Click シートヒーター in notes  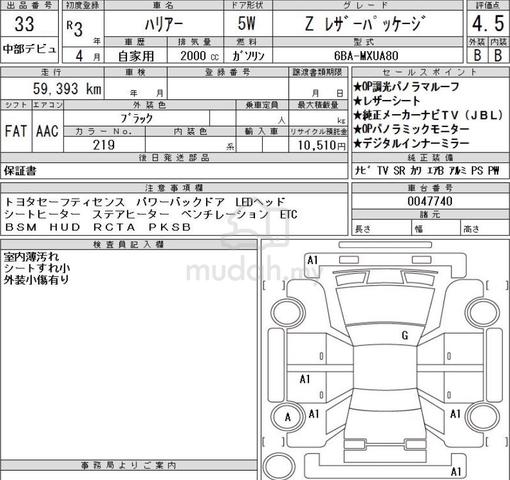tap(42, 214)
